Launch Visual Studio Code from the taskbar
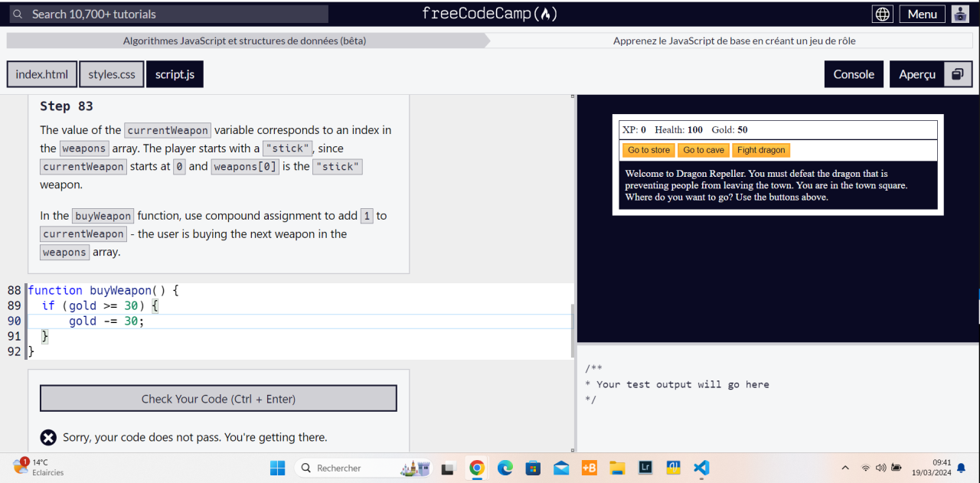This screenshot has height=483, width=980. tap(701, 468)
